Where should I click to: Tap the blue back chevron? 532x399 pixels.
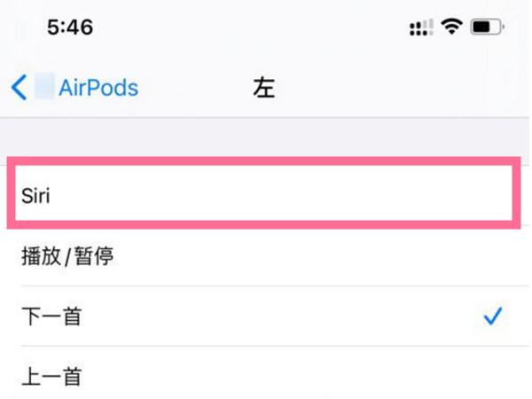pos(19,88)
